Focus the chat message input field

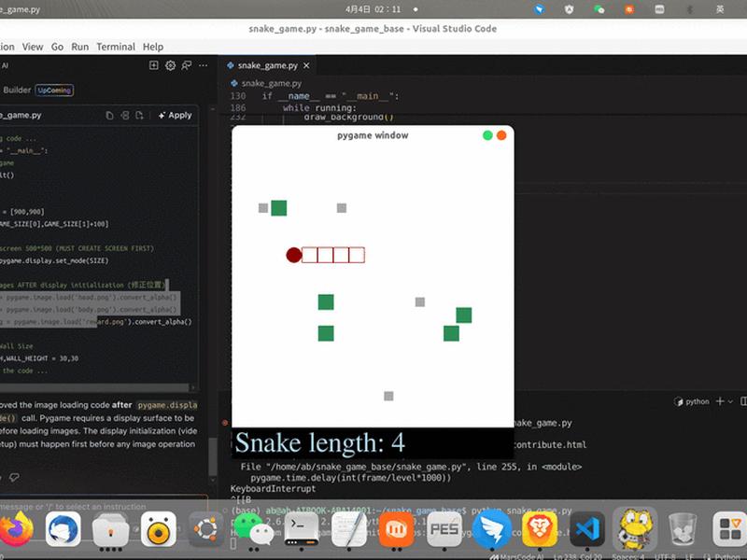coord(103,506)
